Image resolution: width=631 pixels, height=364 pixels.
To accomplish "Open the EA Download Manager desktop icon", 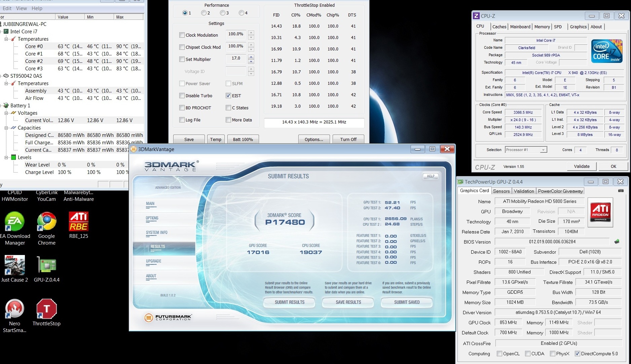I will click(15, 228).
